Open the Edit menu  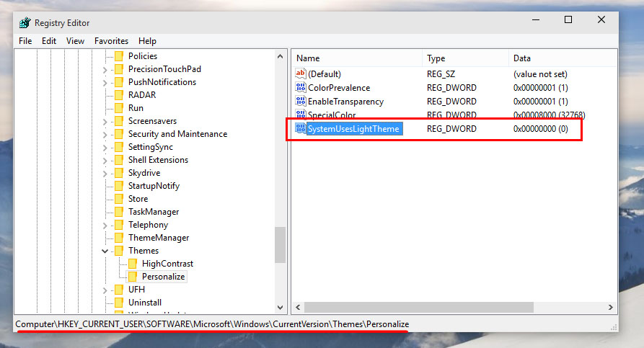click(49, 41)
